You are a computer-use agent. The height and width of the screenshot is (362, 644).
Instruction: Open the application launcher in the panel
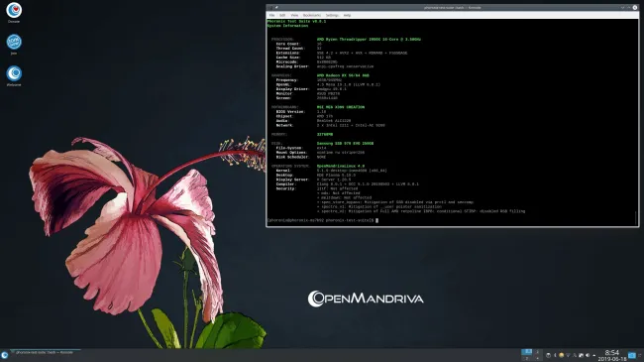tap(5, 355)
